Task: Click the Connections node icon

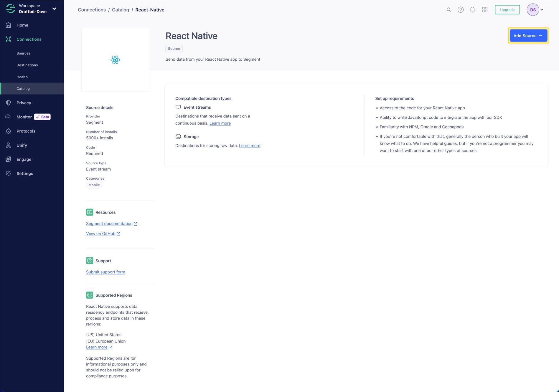Action: 8,39
